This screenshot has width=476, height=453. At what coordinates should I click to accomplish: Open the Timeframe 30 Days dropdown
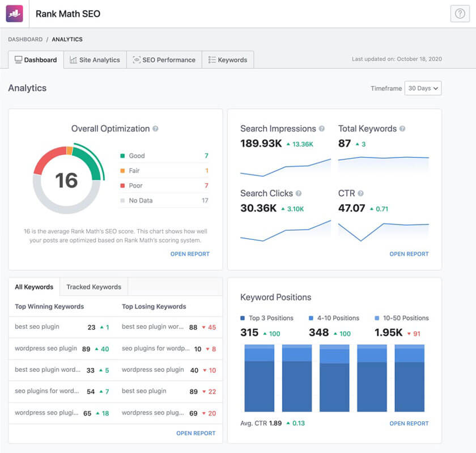coord(423,88)
